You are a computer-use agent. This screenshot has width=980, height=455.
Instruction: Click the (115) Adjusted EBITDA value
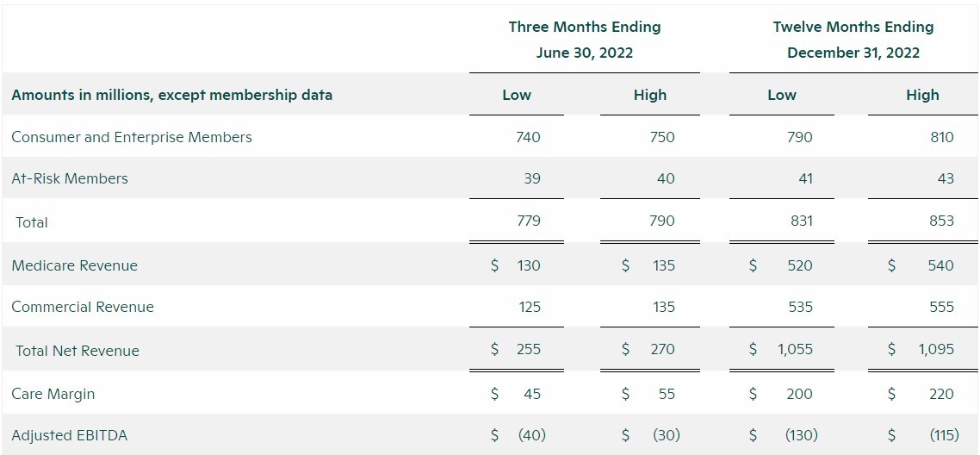tap(944, 435)
